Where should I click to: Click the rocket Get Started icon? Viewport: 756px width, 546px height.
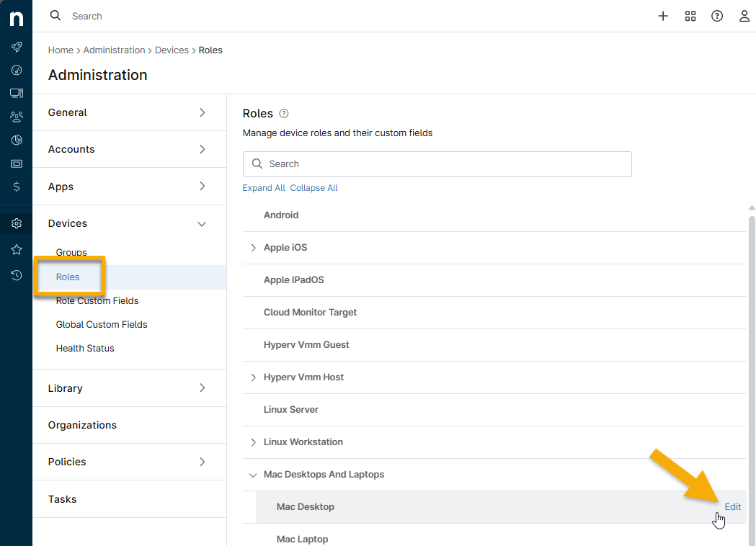pos(16,47)
